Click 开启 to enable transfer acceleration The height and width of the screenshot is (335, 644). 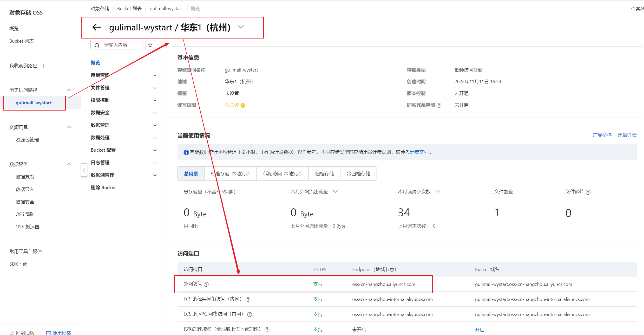[479, 330]
